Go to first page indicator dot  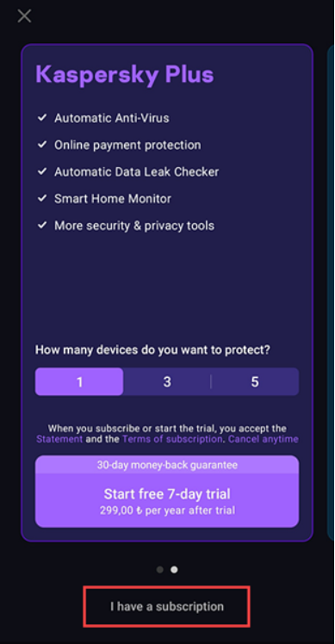(160, 570)
